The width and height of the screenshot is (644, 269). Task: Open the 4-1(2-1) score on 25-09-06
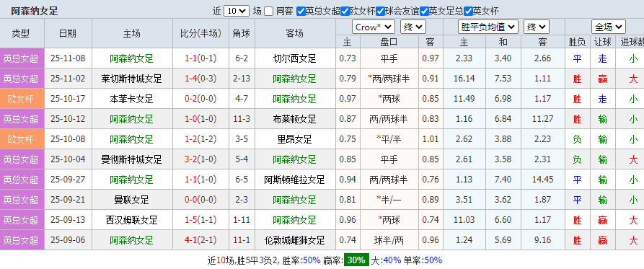coord(200,239)
